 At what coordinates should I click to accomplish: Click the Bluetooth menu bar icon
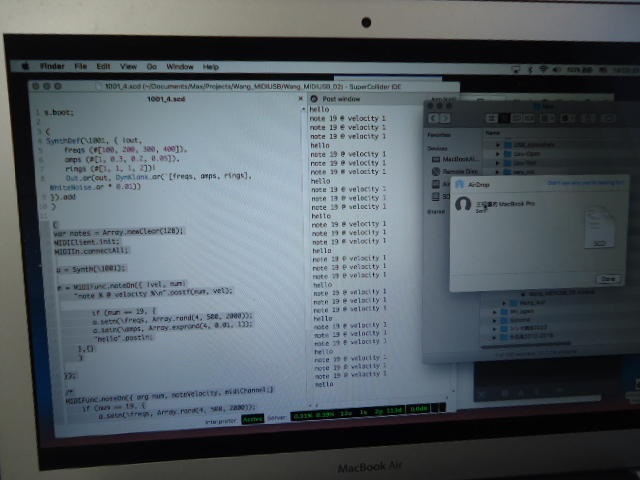point(530,70)
